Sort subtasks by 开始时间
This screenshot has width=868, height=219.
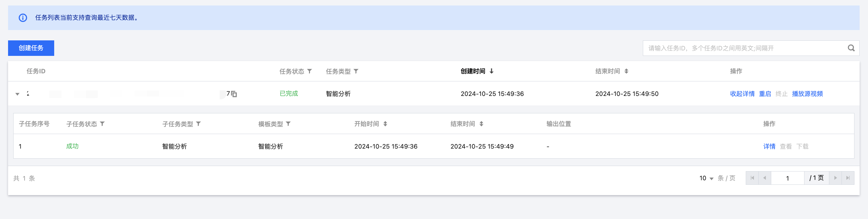pos(385,124)
